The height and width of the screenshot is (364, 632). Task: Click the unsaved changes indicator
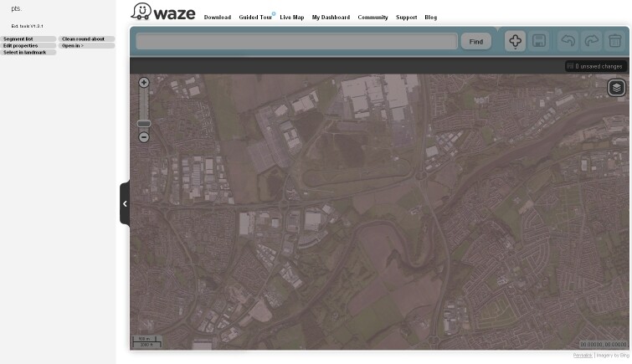[x=595, y=66]
